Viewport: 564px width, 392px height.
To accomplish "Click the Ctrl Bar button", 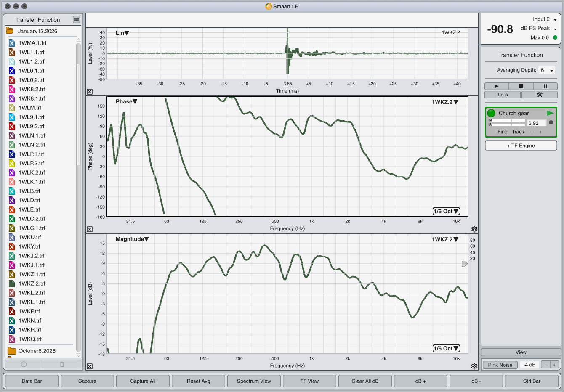I will tap(532, 381).
